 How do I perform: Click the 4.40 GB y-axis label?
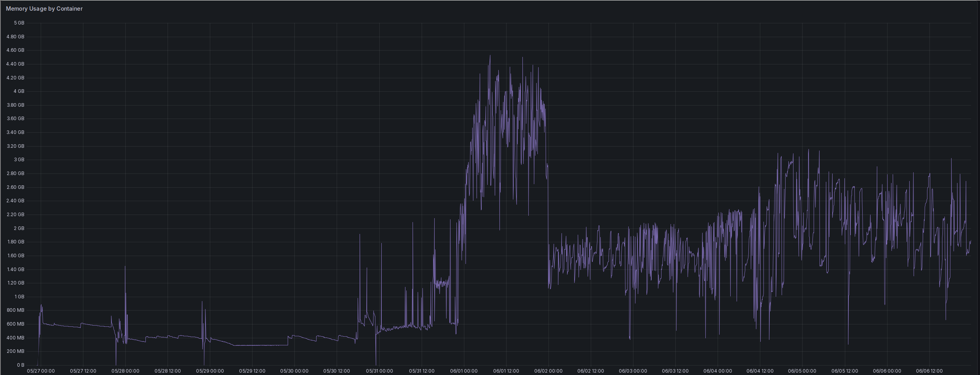pos(15,64)
